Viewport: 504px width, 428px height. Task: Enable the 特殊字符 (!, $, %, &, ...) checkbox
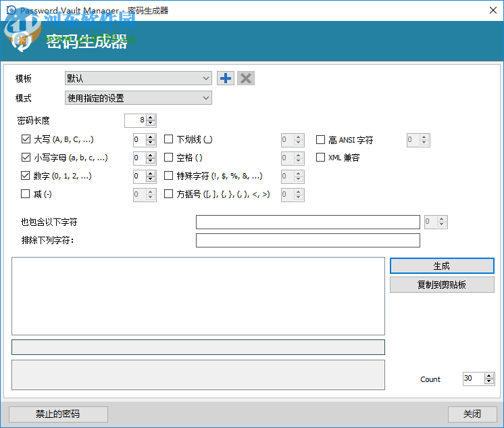pos(168,176)
